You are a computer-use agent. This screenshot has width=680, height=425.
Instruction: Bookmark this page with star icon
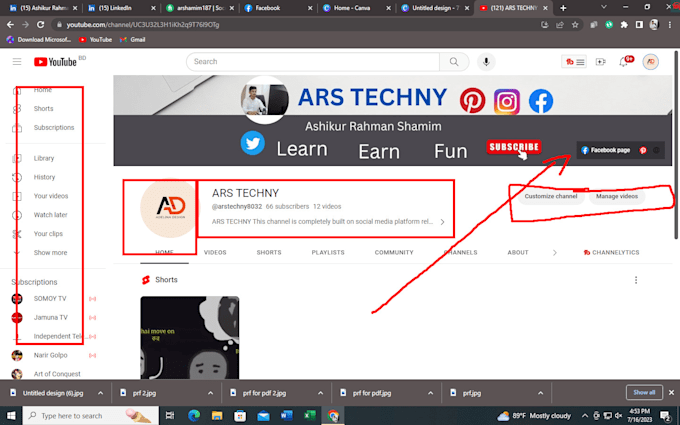575,25
